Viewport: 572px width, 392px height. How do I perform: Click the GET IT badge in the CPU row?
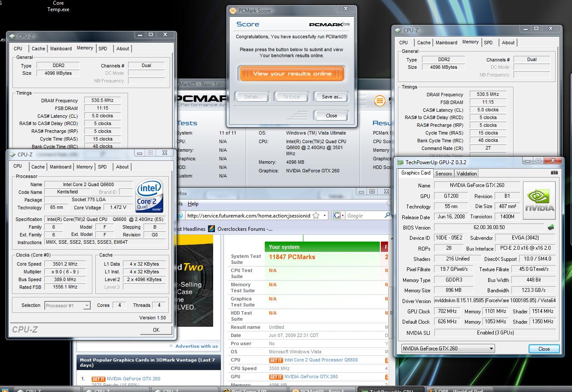click(x=276, y=360)
